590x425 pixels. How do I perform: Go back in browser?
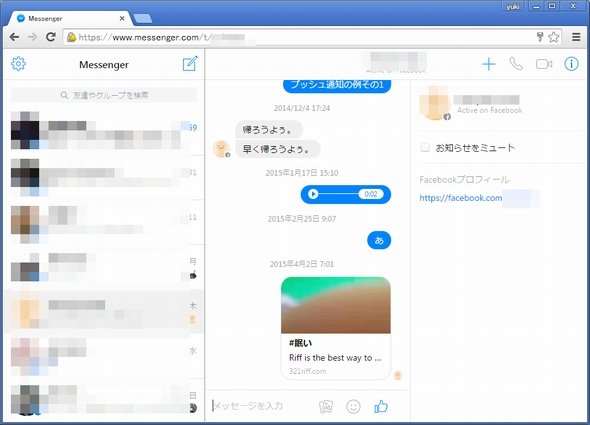[14, 37]
